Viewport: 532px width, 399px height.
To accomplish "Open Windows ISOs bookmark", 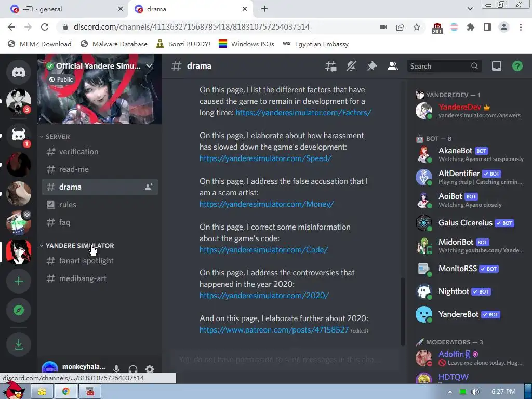I will click(x=246, y=44).
